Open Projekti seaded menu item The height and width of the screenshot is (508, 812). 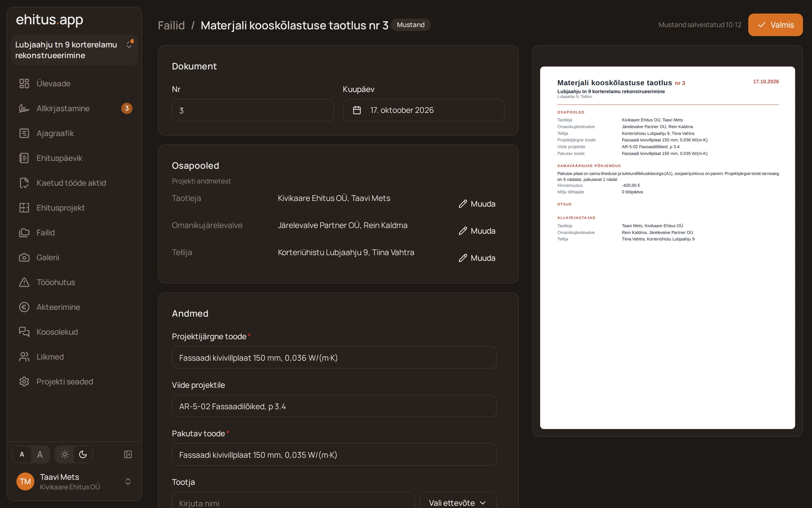click(74, 382)
